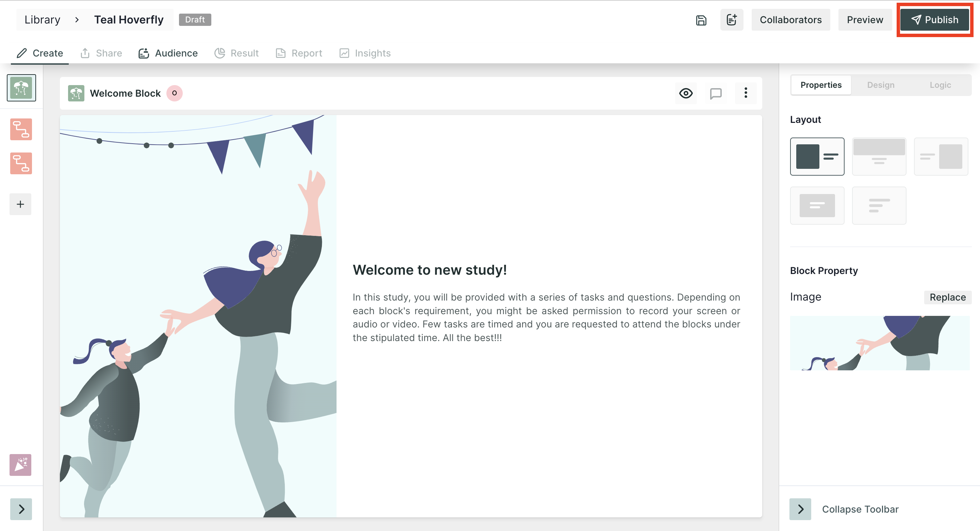Click the add note document icon

732,20
